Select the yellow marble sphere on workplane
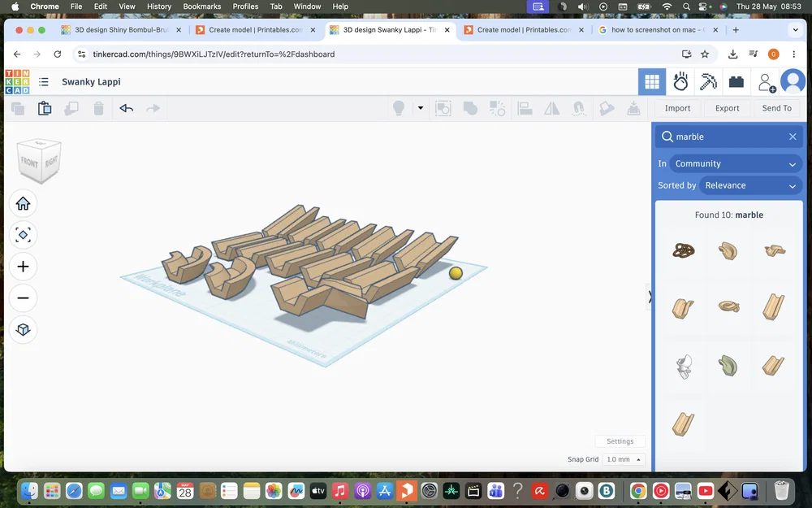 (456, 273)
